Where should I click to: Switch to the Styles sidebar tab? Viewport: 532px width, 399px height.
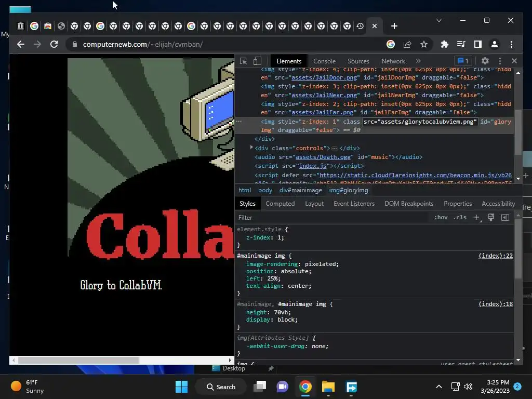click(247, 204)
